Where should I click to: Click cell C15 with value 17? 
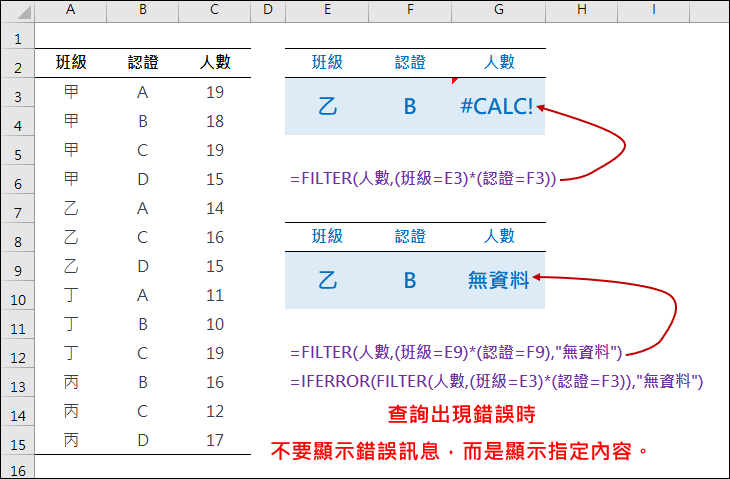click(215, 440)
